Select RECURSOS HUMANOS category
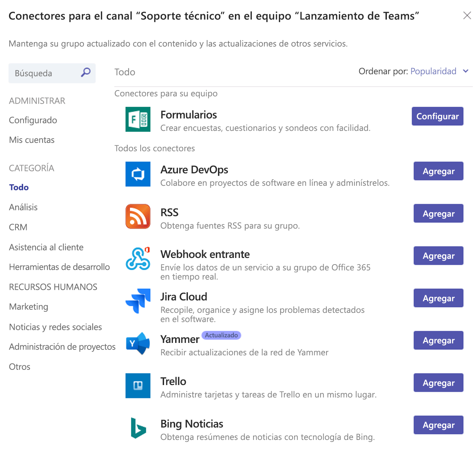 tap(53, 287)
